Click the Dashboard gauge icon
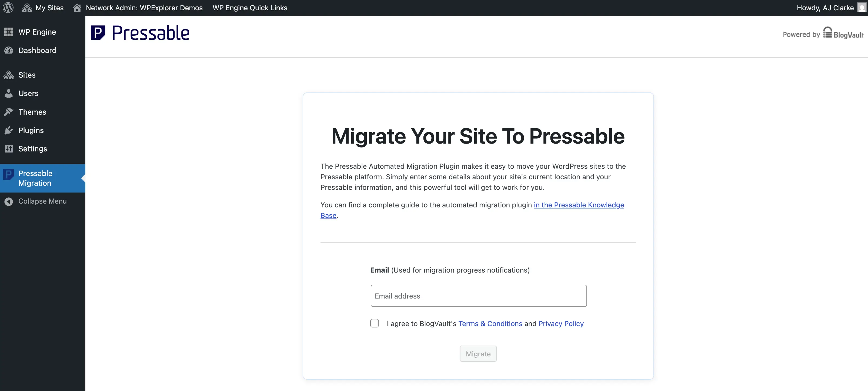The image size is (868, 391). 9,51
